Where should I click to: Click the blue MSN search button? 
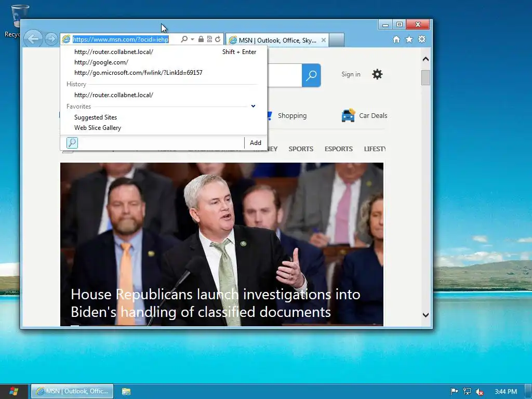point(311,75)
